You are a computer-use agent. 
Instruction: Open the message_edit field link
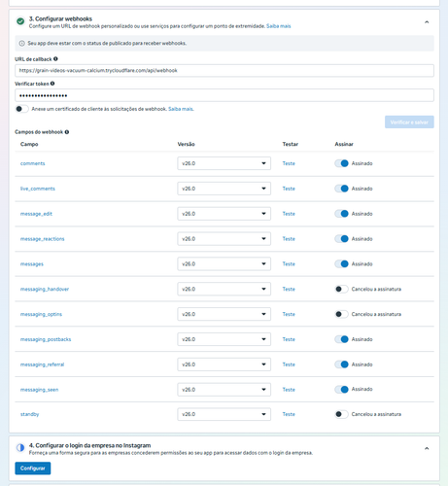[36, 214]
